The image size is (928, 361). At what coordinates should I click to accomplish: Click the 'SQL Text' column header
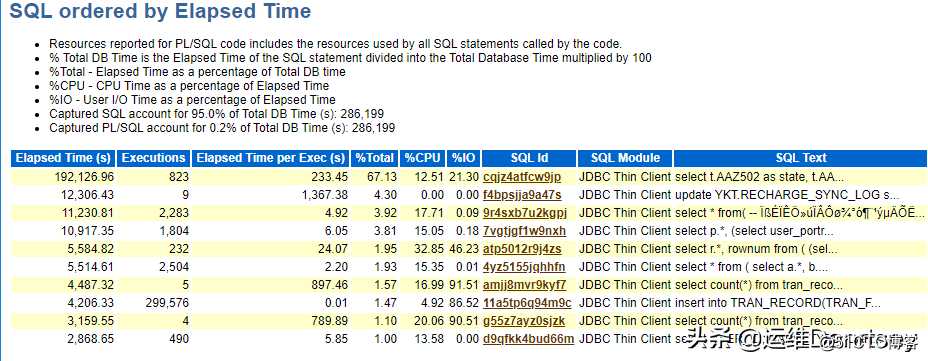click(800, 158)
